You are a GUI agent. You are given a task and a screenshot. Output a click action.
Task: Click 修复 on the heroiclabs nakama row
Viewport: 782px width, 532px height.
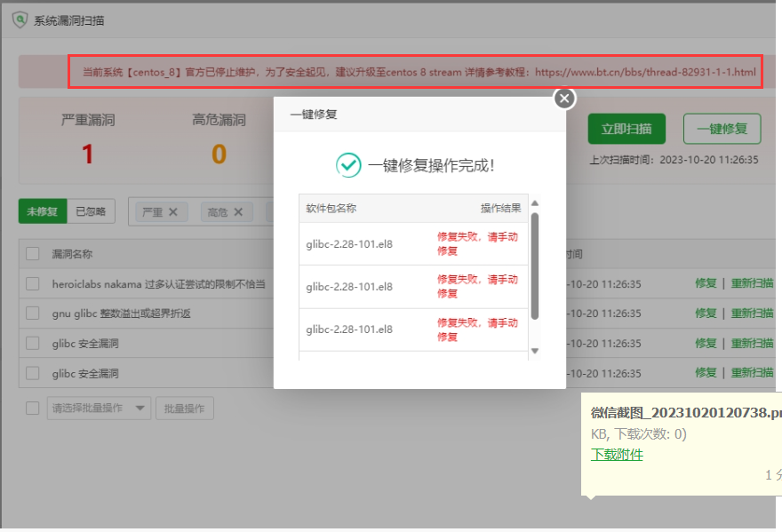pos(706,283)
